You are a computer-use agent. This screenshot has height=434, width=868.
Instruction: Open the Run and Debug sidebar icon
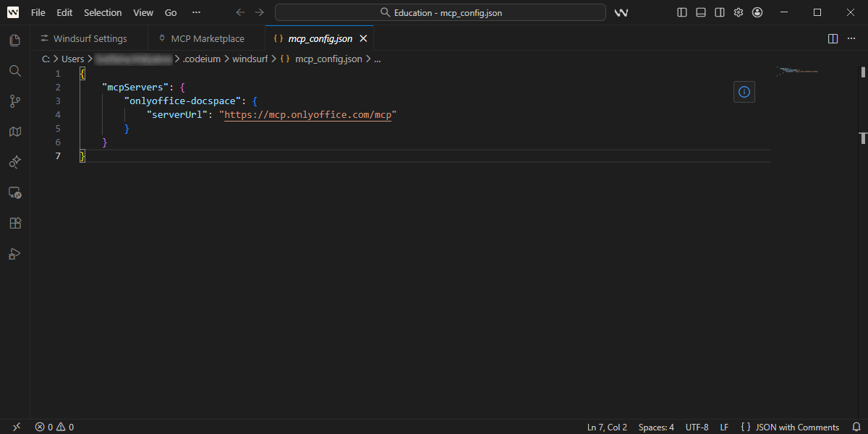point(14,254)
